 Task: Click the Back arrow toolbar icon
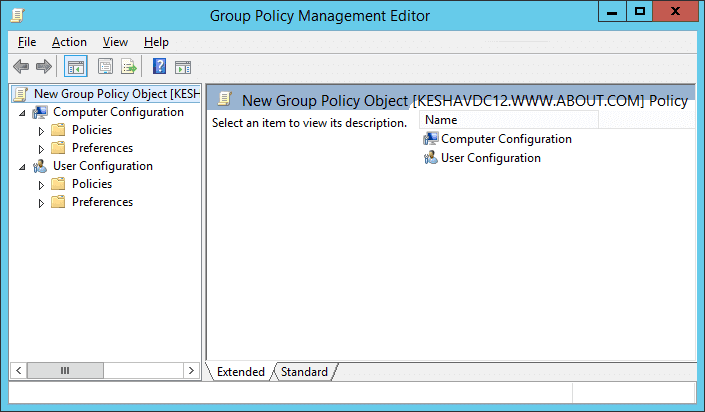(x=21, y=67)
